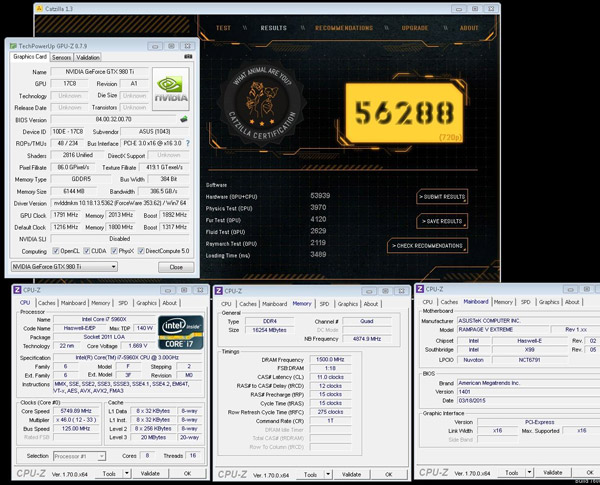Image resolution: width=600 pixels, height=485 pixels.
Task: Click the GPU-Z camera screenshot icon
Action: [x=188, y=57]
